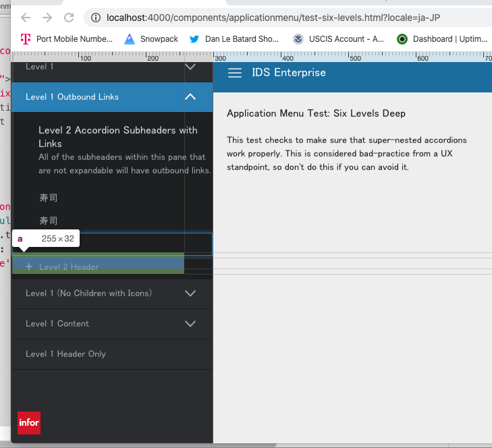
Task: Expand the top Level 1 chevron
Action: 190,67
